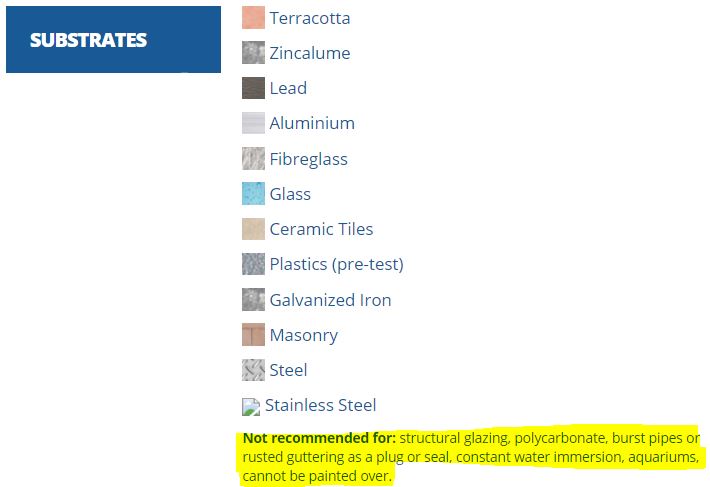Viewport: 710px width, 487px height.
Task: Click the Ceramic Tiles swatch
Action: (253, 229)
